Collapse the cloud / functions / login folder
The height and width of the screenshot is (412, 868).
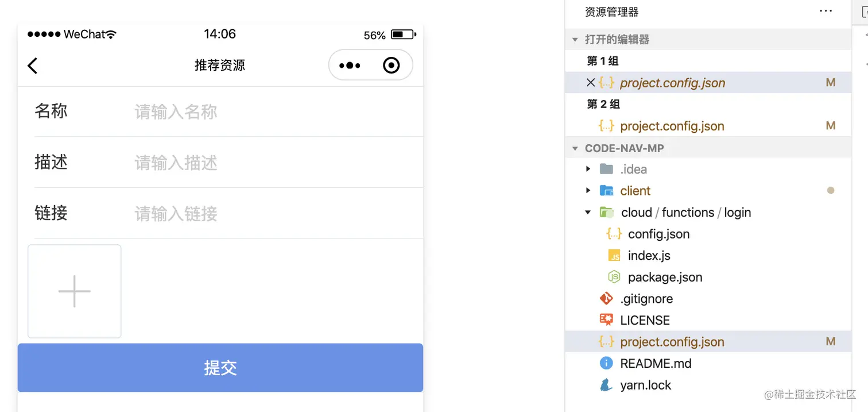tap(588, 213)
